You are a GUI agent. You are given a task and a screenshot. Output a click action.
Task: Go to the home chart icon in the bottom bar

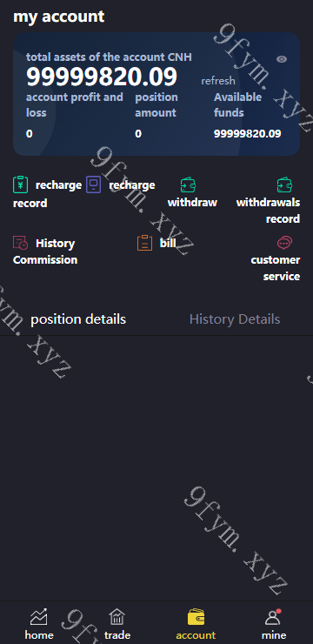(39, 617)
